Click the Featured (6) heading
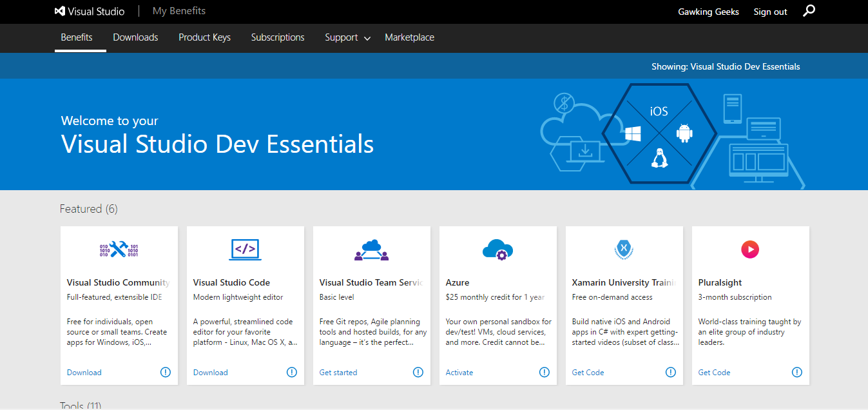 click(89, 209)
